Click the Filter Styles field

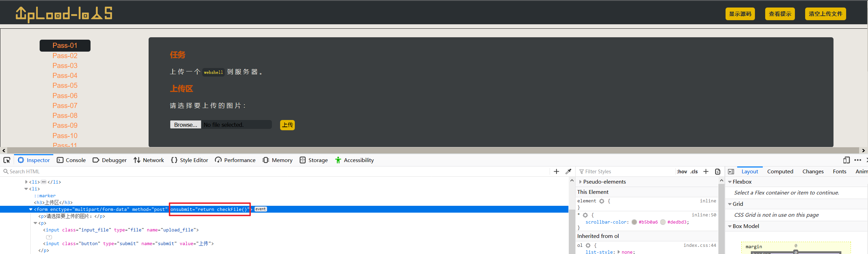coord(626,171)
